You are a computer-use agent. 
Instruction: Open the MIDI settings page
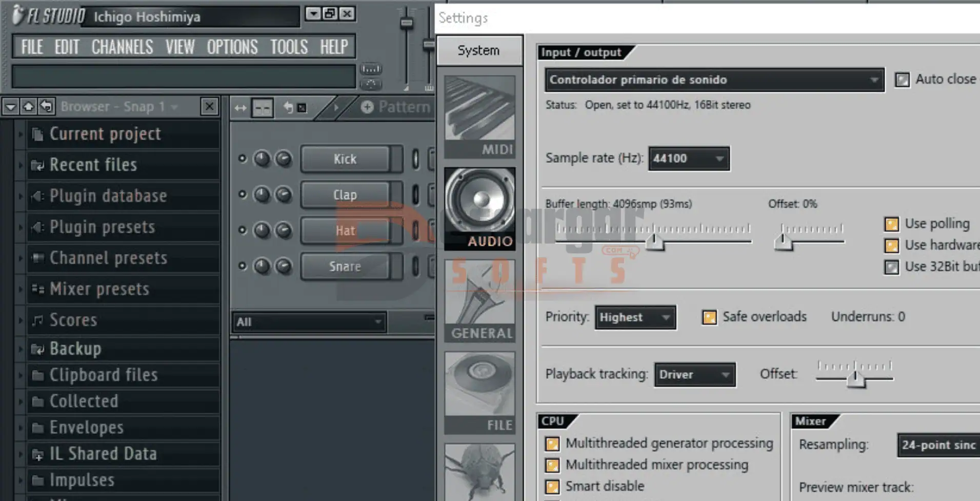click(479, 117)
